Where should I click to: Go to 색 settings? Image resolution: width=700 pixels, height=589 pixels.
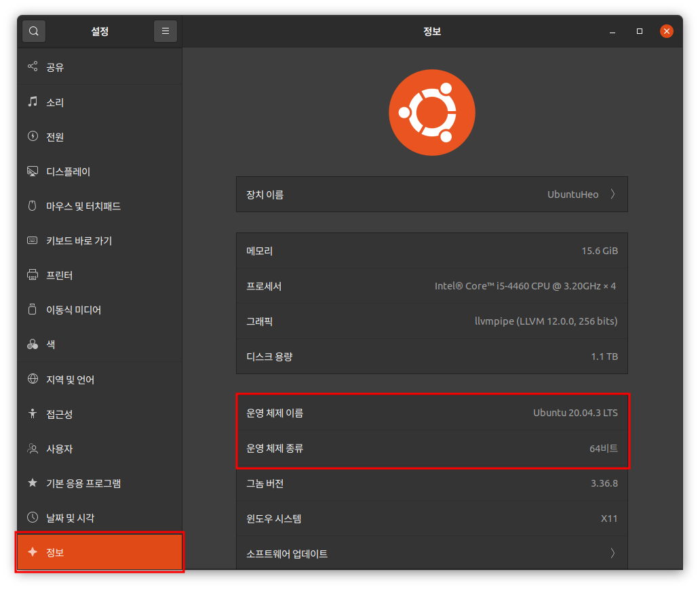(x=100, y=344)
